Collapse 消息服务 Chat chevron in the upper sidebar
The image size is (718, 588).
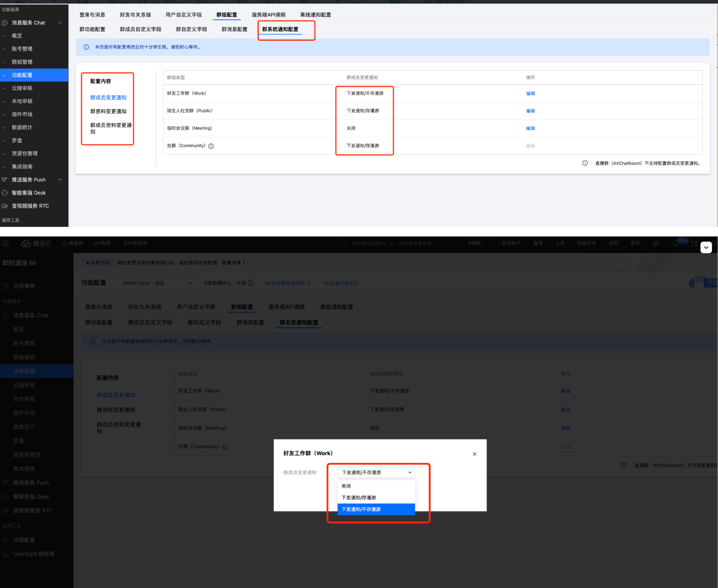coord(60,23)
